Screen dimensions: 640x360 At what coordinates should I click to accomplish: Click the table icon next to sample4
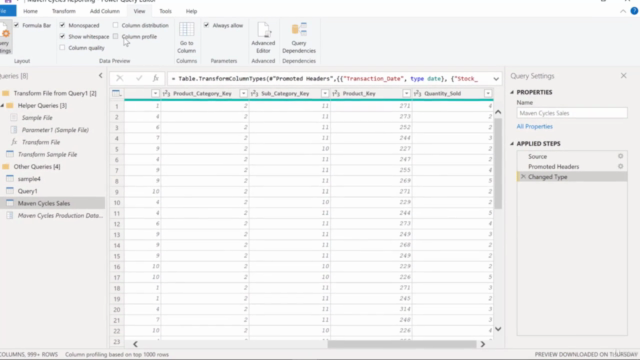tap(10, 178)
